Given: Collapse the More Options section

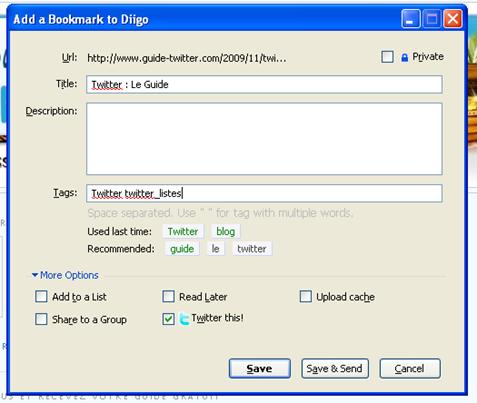Looking at the screenshot, I should [65, 275].
